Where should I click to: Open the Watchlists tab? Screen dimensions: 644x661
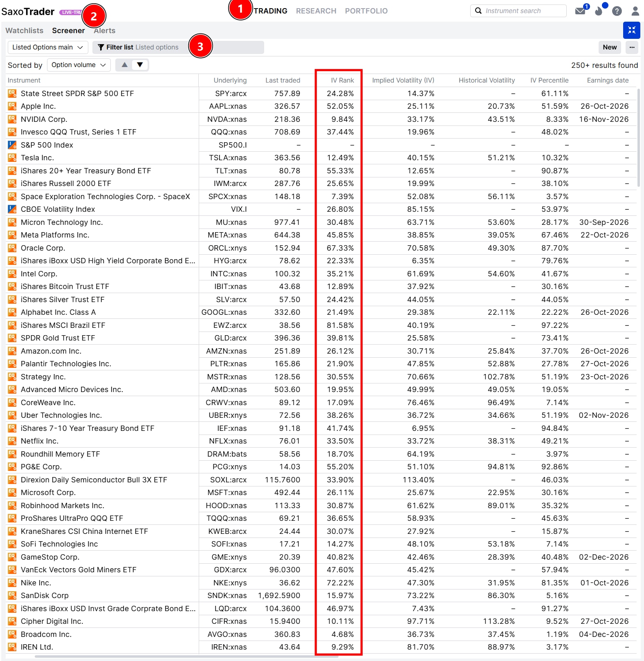[x=25, y=31]
